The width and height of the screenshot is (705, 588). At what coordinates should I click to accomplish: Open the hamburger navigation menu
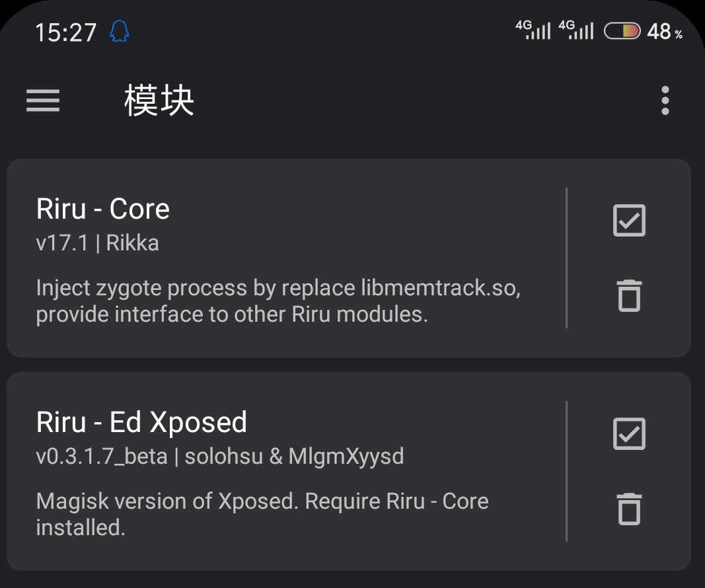click(43, 100)
